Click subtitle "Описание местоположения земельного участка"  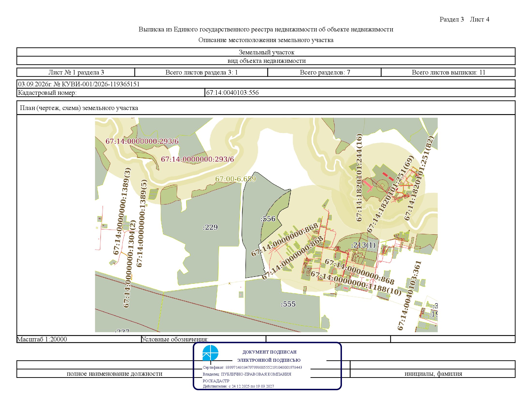(x=266, y=40)
